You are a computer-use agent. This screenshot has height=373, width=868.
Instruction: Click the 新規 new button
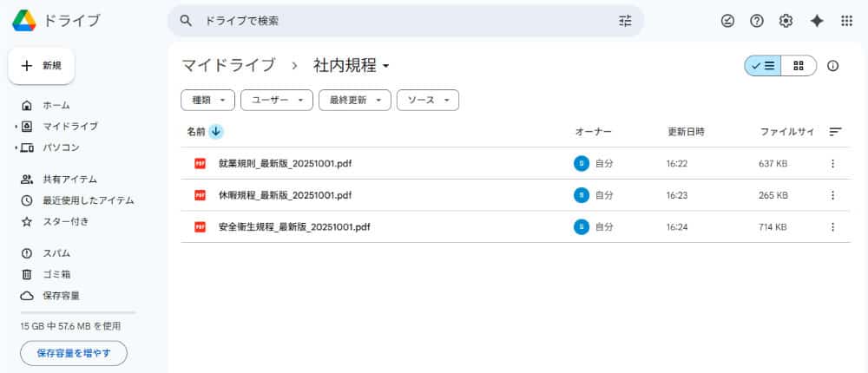(42, 66)
